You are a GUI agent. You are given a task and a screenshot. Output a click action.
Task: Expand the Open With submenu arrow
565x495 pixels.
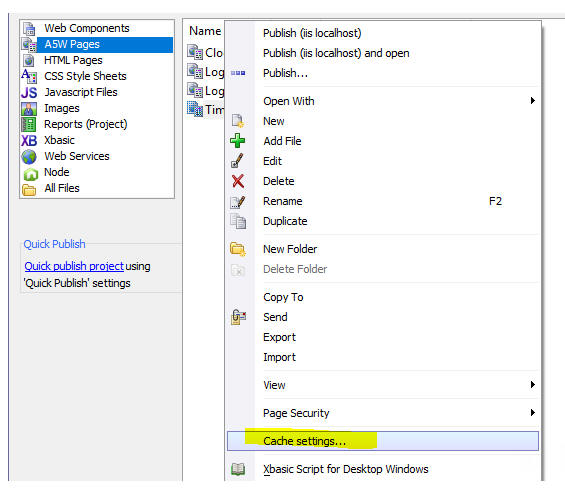point(532,101)
